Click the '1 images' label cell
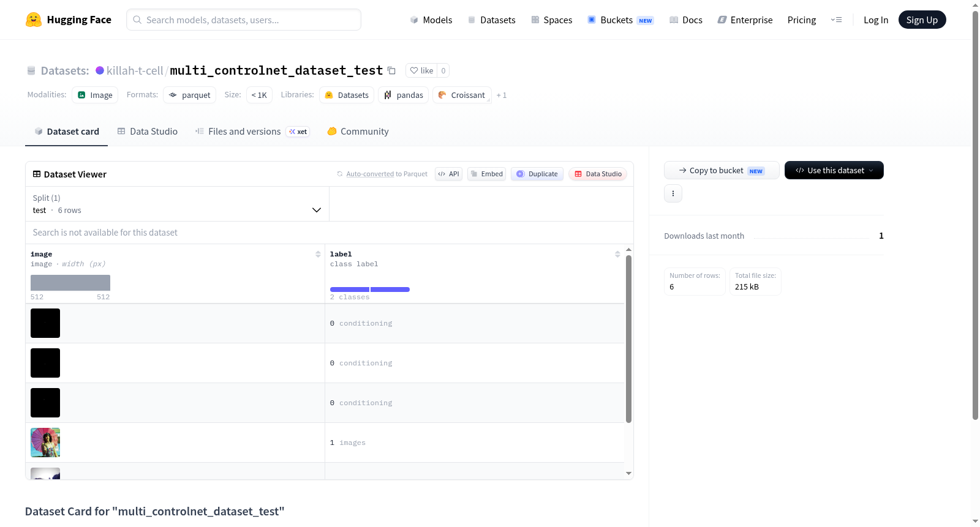The image size is (980, 527). 474,443
